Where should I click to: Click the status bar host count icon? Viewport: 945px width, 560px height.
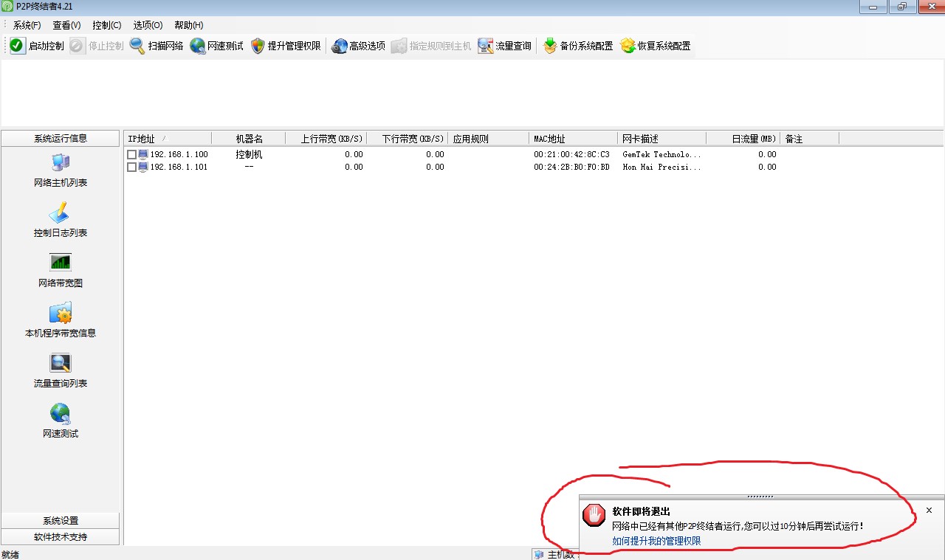click(x=539, y=554)
